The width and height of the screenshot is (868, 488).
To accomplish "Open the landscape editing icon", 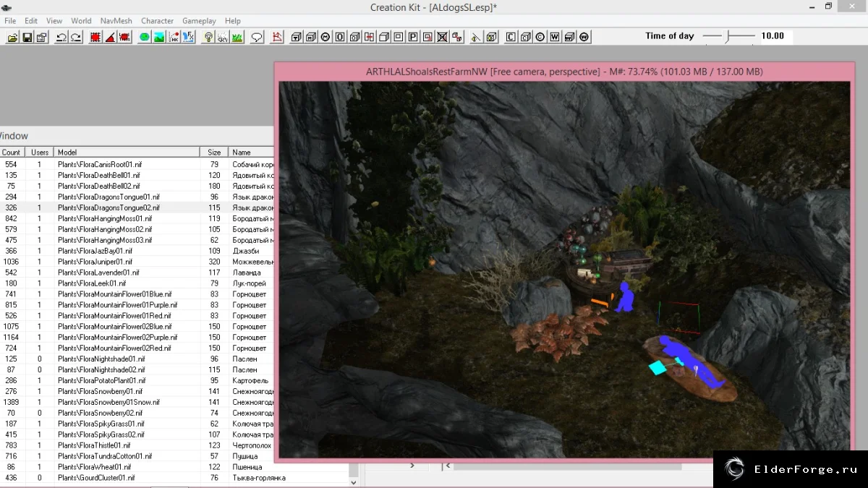I will point(159,37).
